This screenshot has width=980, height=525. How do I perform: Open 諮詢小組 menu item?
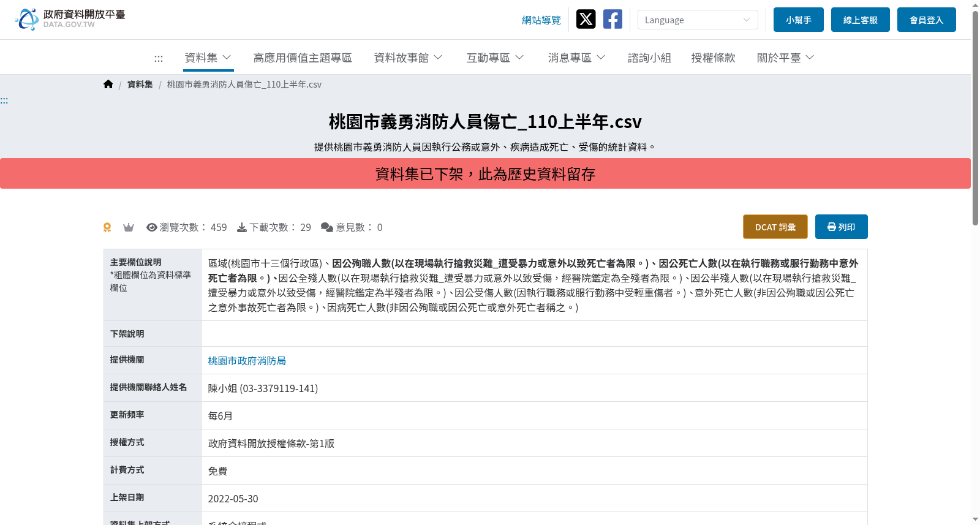649,58
